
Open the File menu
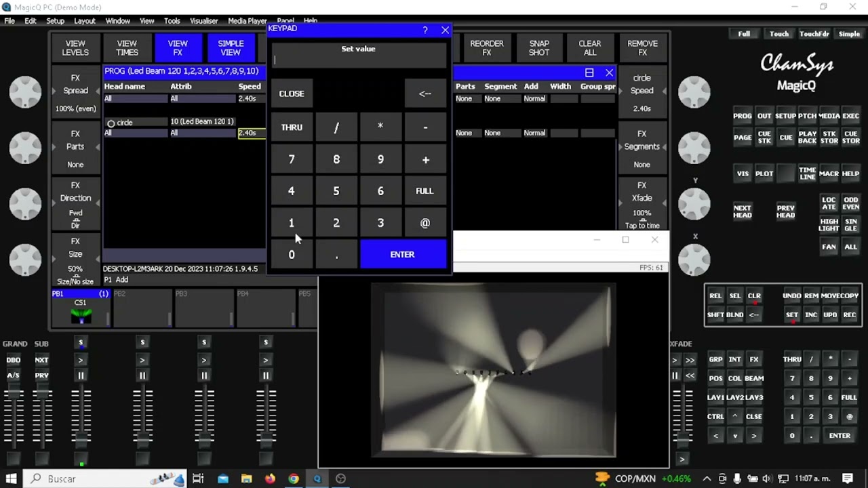[x=9, y=21]
